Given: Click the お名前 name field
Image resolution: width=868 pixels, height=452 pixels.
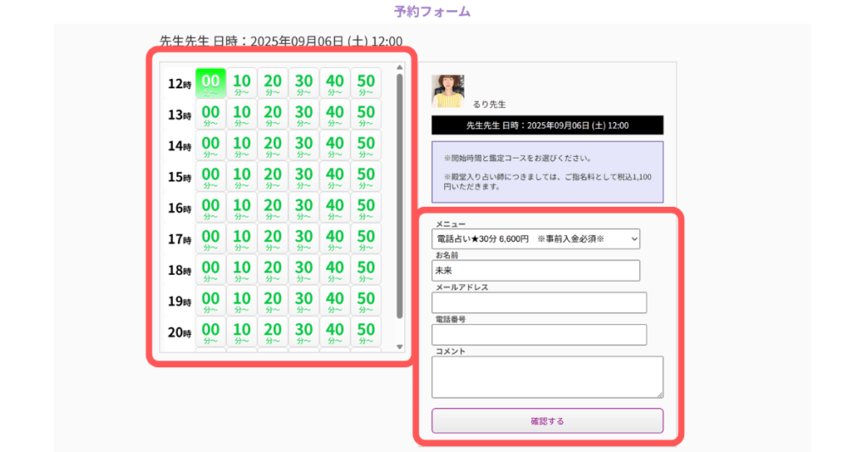Looking at the screenshot, I should tap(536, 271).
